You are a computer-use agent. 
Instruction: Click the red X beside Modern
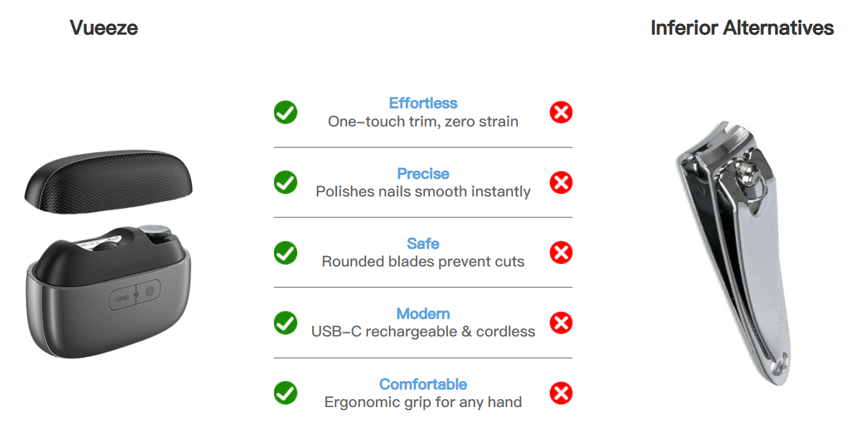click(561, 323)
